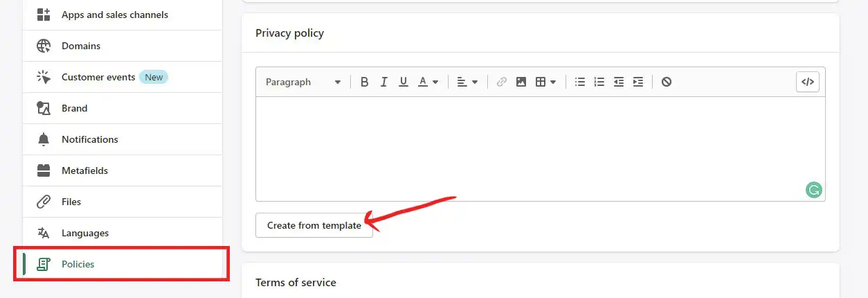
Task: Click the Files paperclip icon
Action: [x=44, y=202]
